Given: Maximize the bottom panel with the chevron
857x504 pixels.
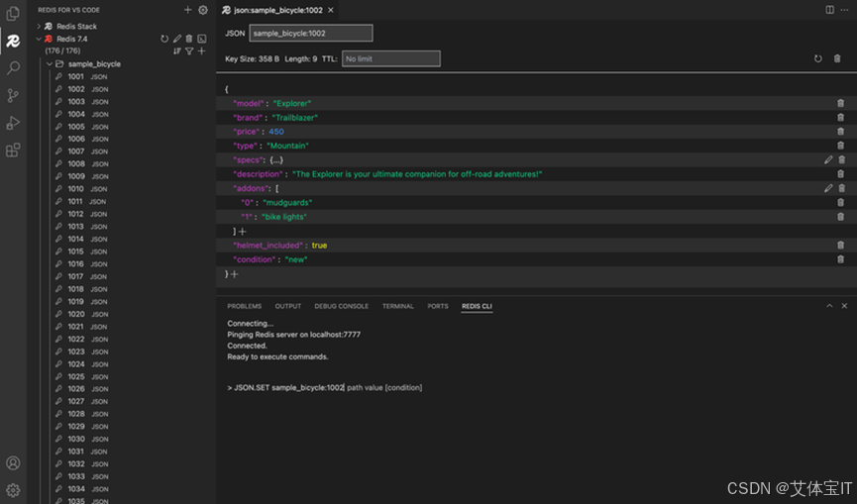Looking at the screenshot, I should (829, 306).
